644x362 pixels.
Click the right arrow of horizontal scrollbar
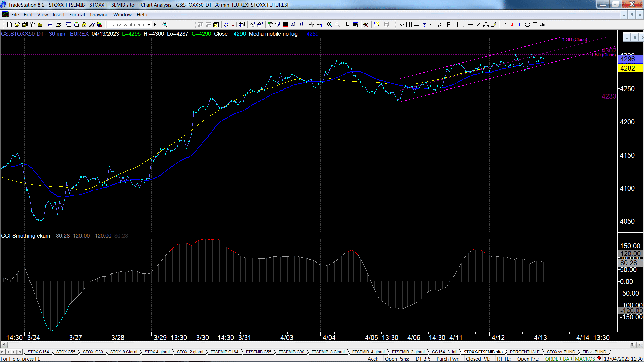click(x=640, y=345)
